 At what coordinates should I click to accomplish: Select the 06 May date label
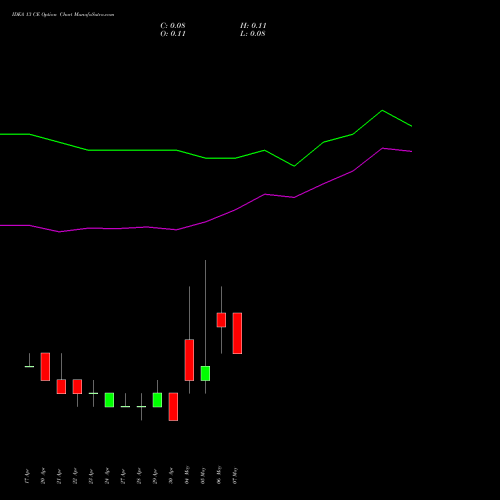pyautogui.click(x=219, y=475)
